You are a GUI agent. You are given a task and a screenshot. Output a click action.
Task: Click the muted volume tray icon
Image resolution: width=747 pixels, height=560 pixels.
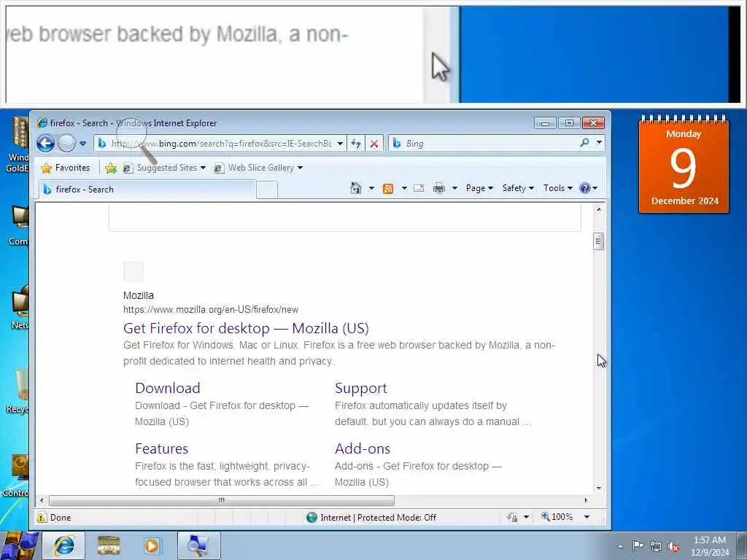[673, 546]
